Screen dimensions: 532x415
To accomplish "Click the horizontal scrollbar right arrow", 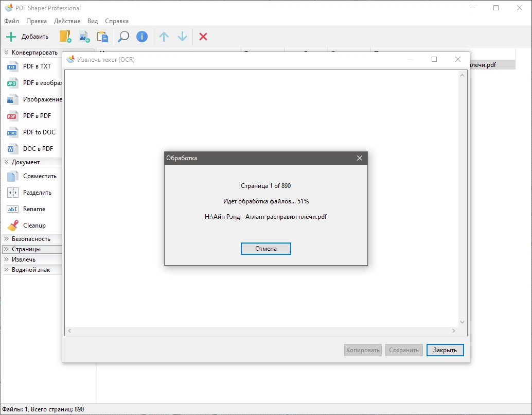I will tap(454, 331).
